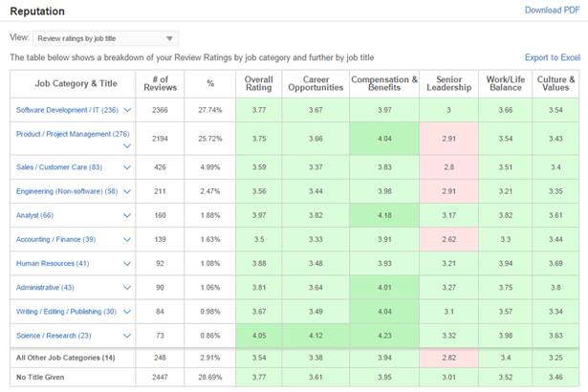The image size is (588, 392).
Task: Export the table to Excel
Action: (x=553, y=57)
